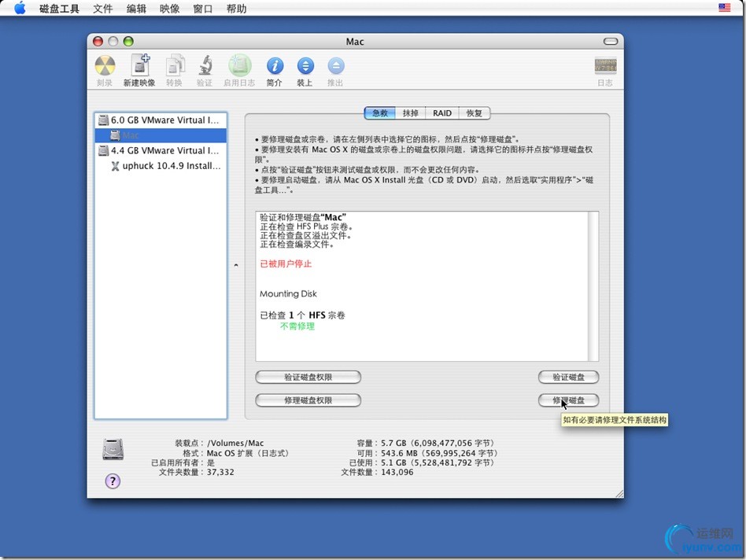
Task: Open the 文件 menu
Action: coord(103,9)
